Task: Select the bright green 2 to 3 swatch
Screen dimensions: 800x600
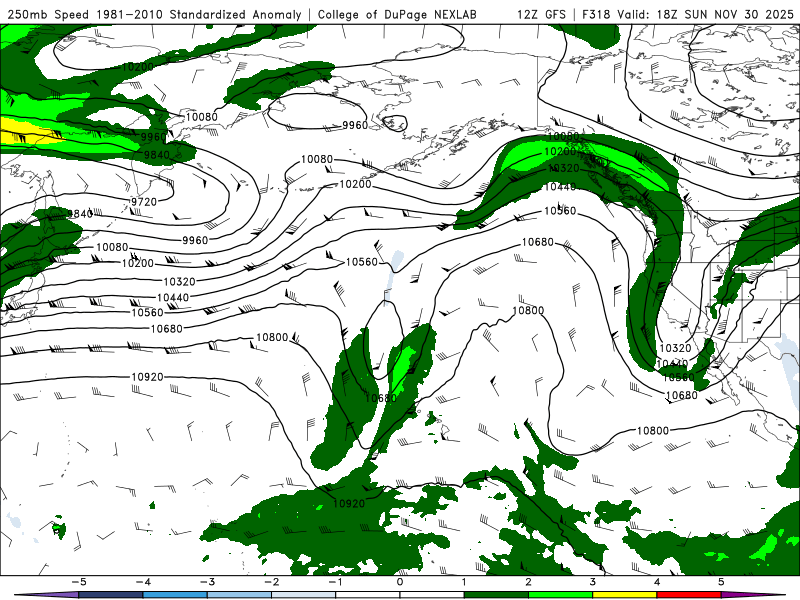Action: click(561, 595)
